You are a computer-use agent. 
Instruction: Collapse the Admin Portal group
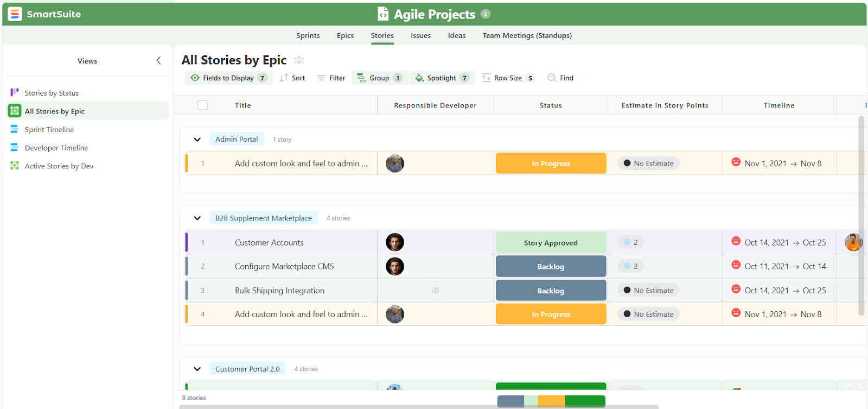pyautogui.click(x=197, y=140)
